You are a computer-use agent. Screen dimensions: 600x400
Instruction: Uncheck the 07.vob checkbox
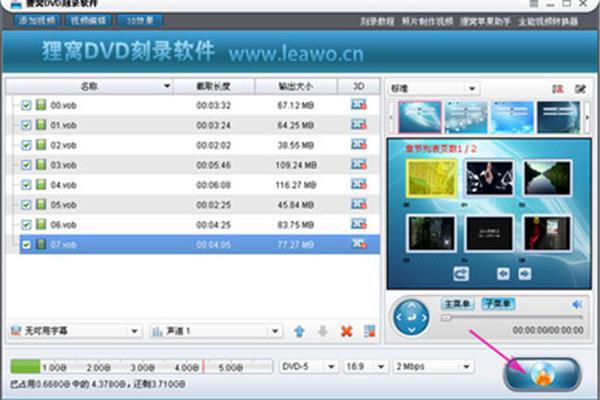tap(26, 244)
